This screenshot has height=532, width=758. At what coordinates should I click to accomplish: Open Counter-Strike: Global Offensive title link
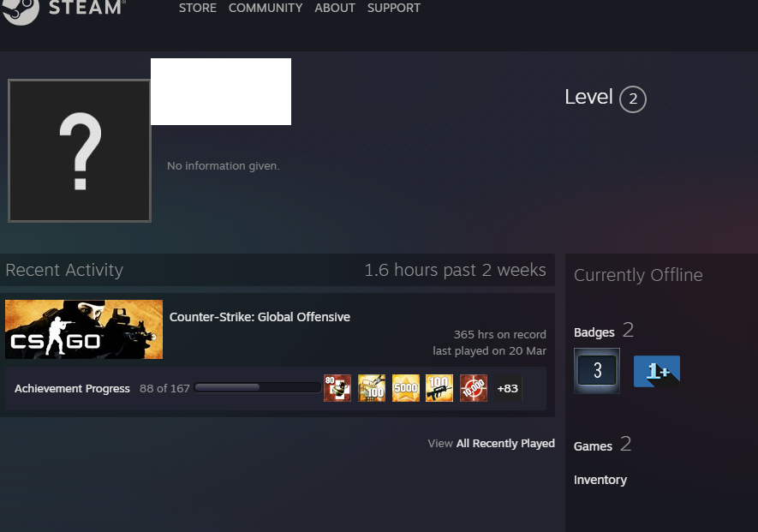coord(260,317)
